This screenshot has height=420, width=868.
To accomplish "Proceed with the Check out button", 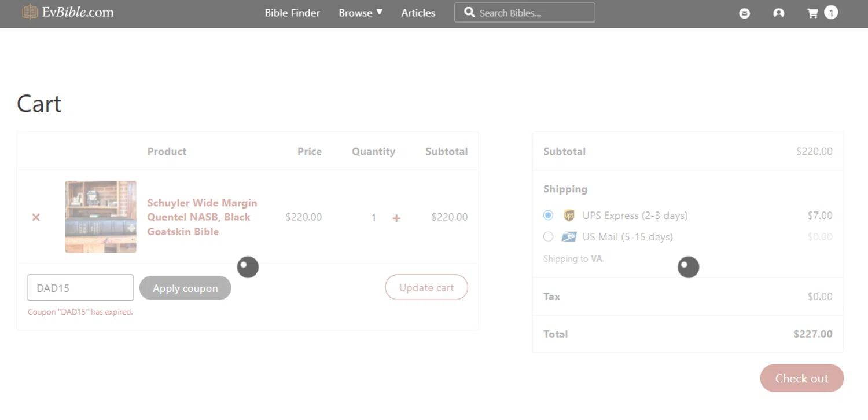I will click(801, 378).
